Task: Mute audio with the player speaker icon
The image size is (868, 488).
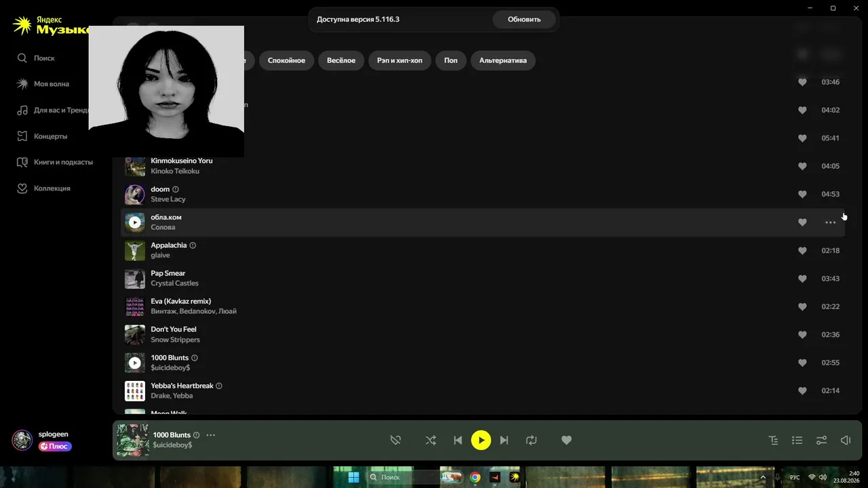Action: 846,441
